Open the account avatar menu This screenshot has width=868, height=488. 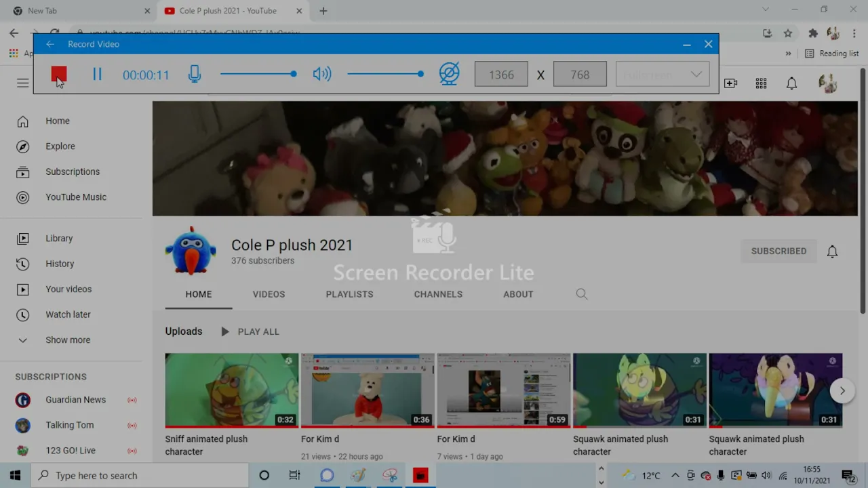827,83
